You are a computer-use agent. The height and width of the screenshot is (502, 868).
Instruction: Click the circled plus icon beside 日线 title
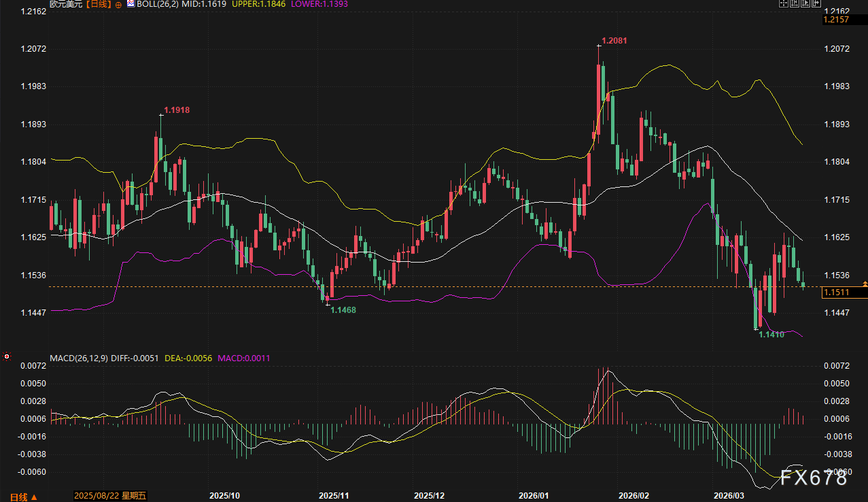[120, 5]
